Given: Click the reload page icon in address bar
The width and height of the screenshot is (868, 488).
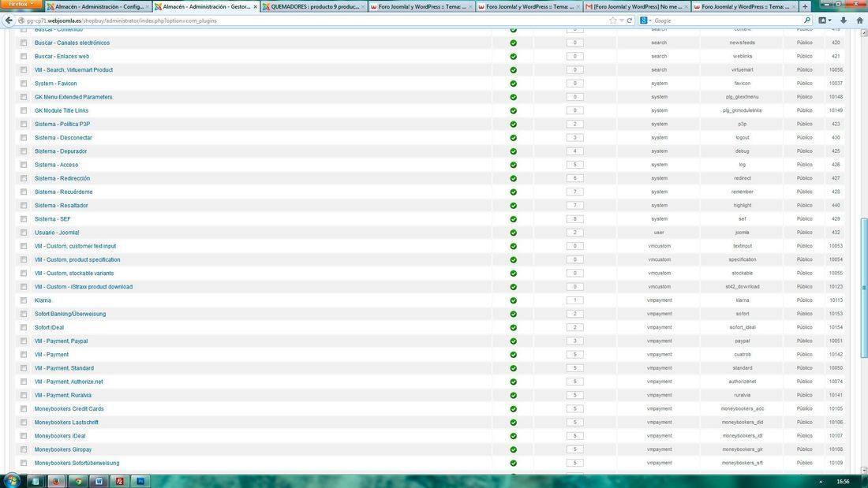Looking at the screenshot, I should pyautogui.click(x=630, y=20).
